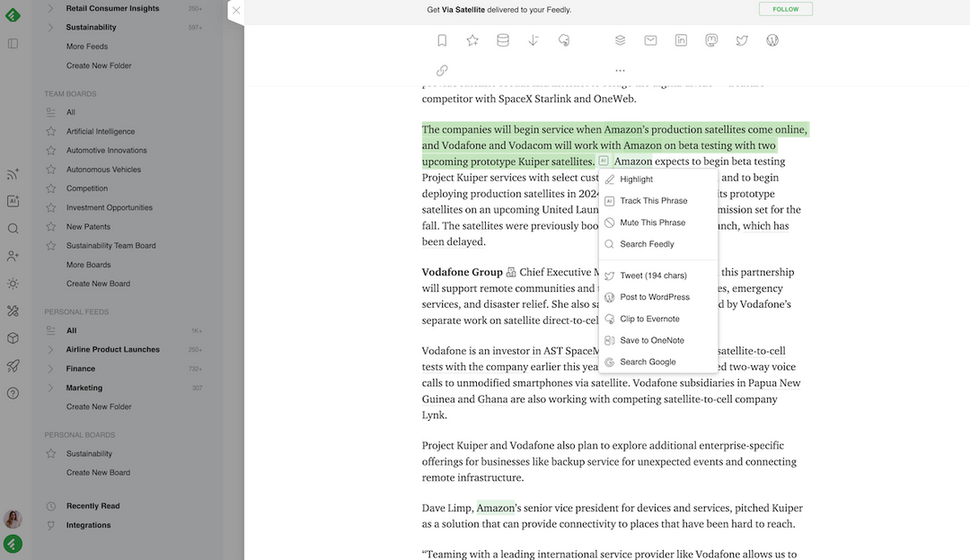The image size is (970, 560).
Task: Share the article to Mastodon
Action: [711, 39]
